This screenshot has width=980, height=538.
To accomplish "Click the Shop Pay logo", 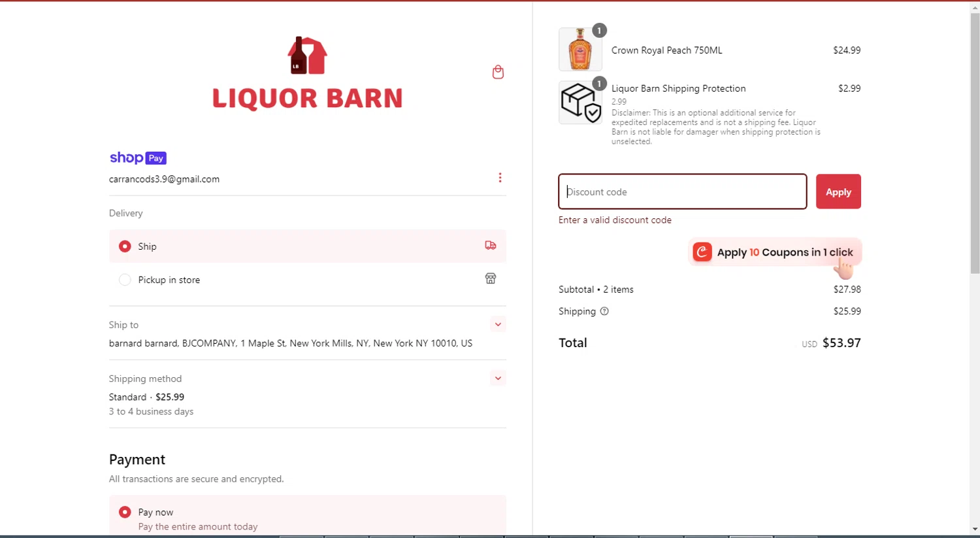I will click(138, 158).
